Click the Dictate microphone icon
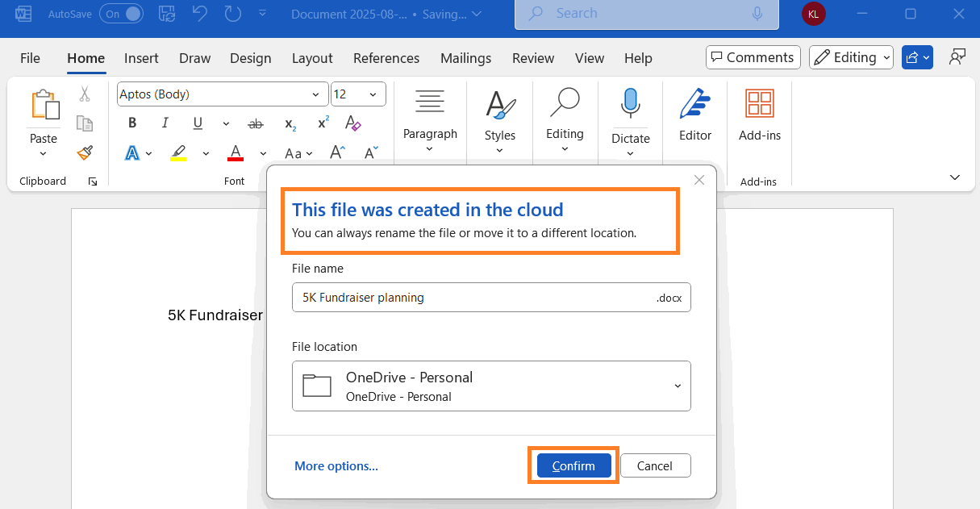This screenshot has height=509, width=980. 630,105
